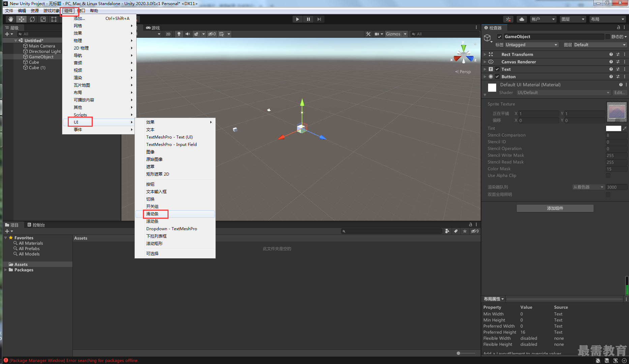Click the Add Component button

(555, 208)
